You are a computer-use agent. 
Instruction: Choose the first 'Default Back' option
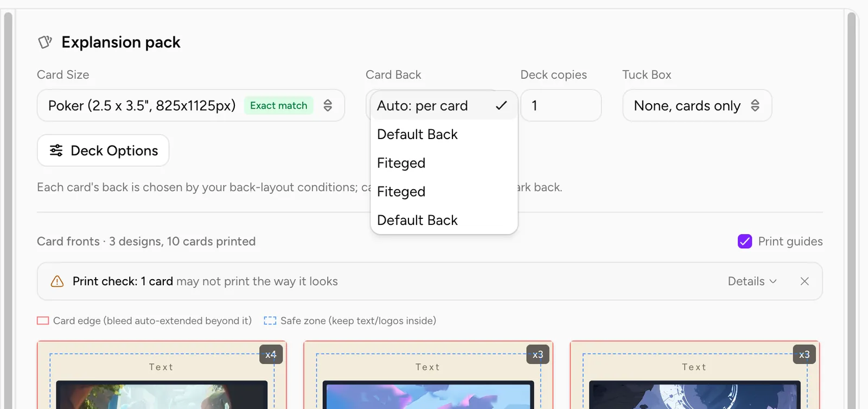pyautogui.click(x=444, y=134)
